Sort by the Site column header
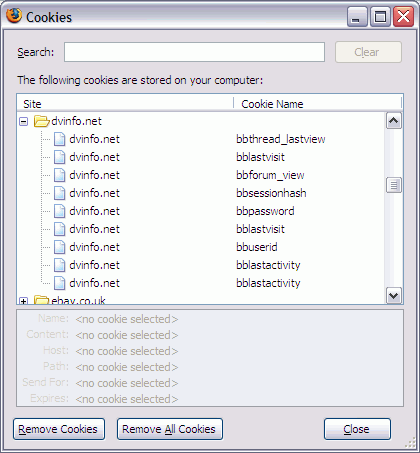420x453 pixels. pos(125,104)
